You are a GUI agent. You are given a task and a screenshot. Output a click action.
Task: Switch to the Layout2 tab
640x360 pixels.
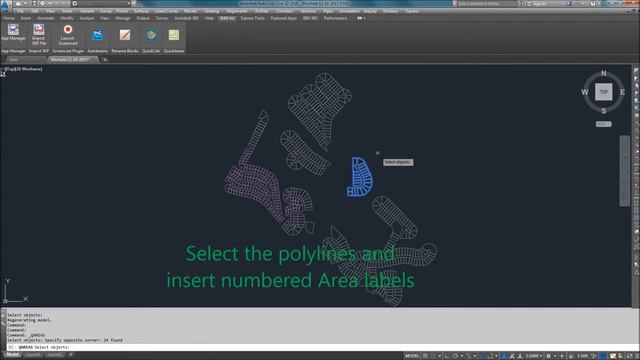point(54,355)
